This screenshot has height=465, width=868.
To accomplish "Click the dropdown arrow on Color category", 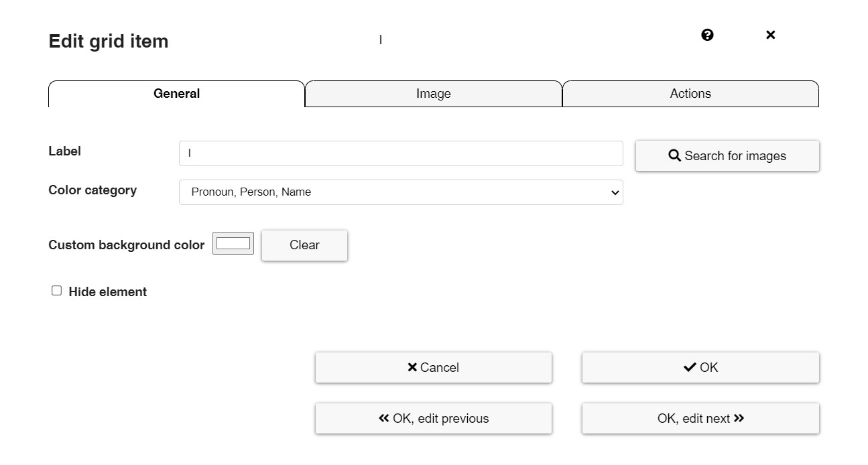I will (x=615, y=192).
